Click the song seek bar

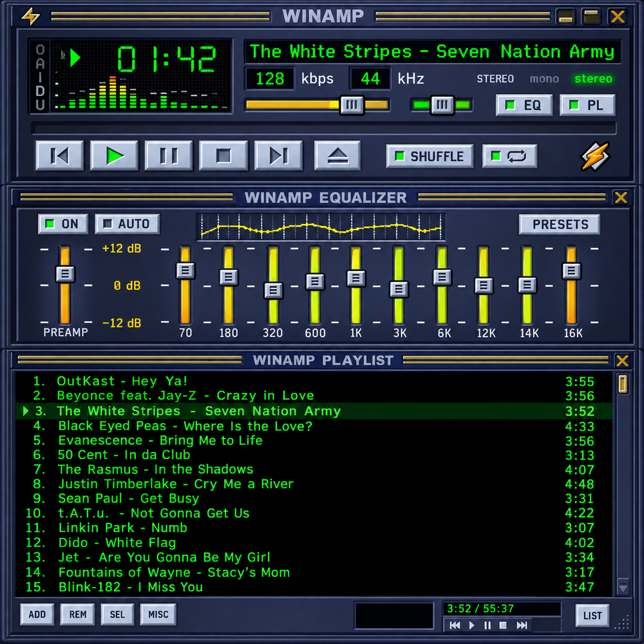coord(324,129)
